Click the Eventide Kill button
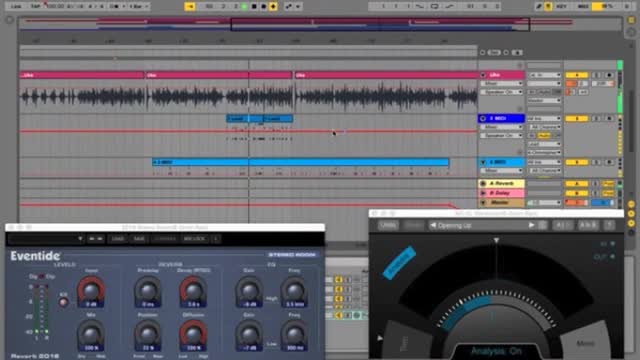This screenshot has width=640, height=360. click(63, 302)
